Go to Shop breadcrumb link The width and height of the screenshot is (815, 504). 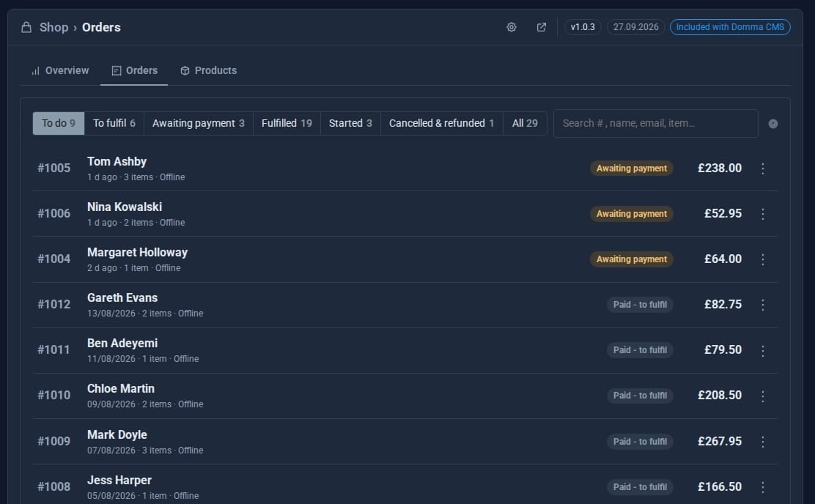pos(54,27)
